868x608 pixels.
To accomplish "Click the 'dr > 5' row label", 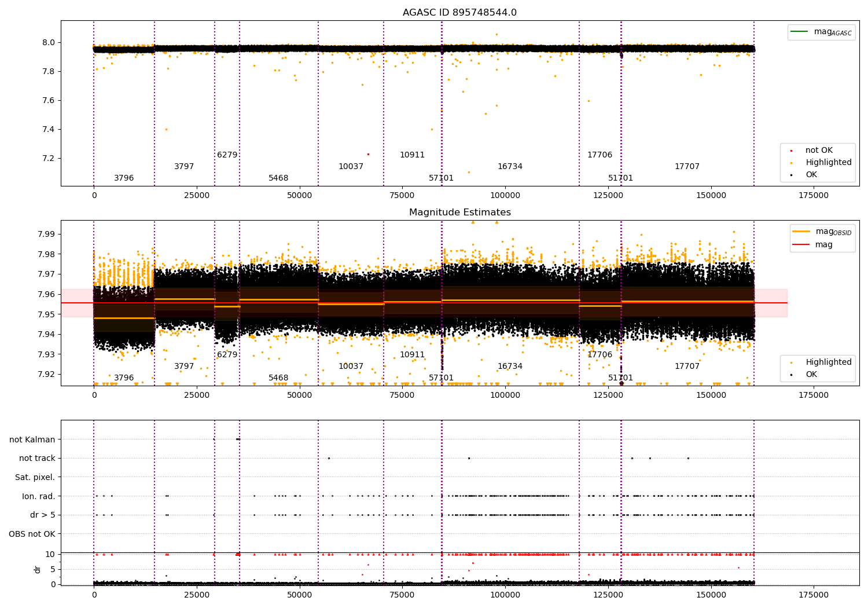I will tap(43, 515).
